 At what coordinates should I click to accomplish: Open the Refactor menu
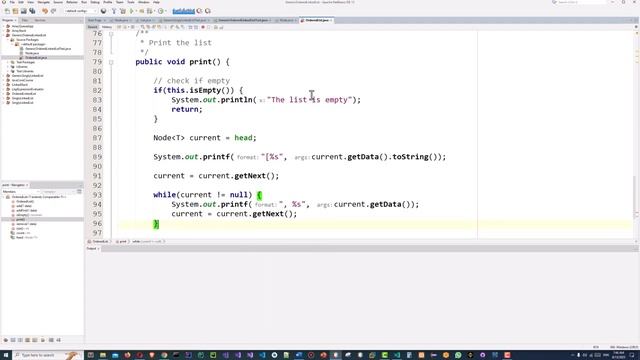[x=72, y=2]
